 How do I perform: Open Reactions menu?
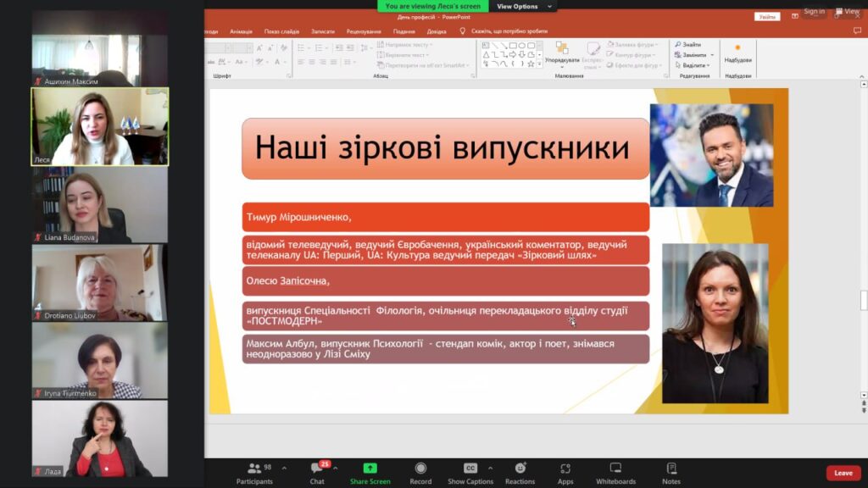(520, 473)
